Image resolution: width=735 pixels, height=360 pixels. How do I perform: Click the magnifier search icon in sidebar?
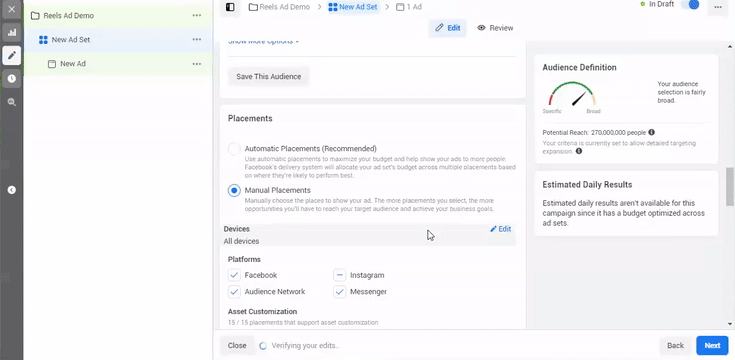coord(12,102)
